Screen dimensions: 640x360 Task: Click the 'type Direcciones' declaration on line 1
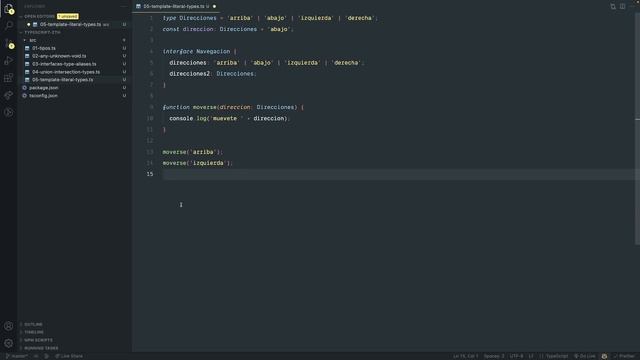tap(189, 18)
